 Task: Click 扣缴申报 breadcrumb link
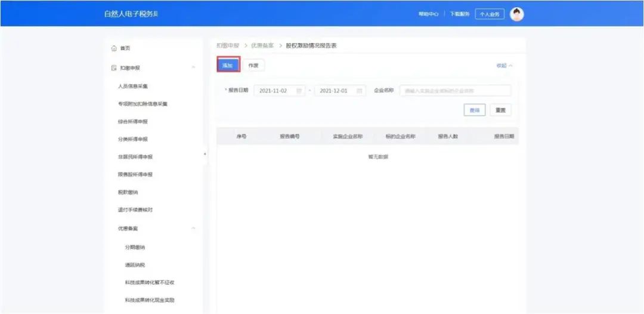(228, 45)
